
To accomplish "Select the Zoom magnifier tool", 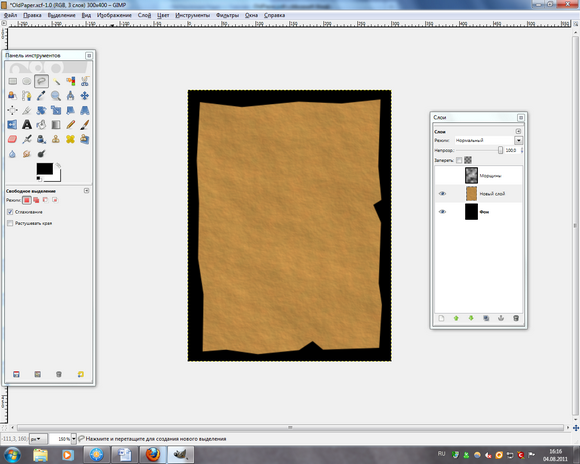I will coord(56,96).
